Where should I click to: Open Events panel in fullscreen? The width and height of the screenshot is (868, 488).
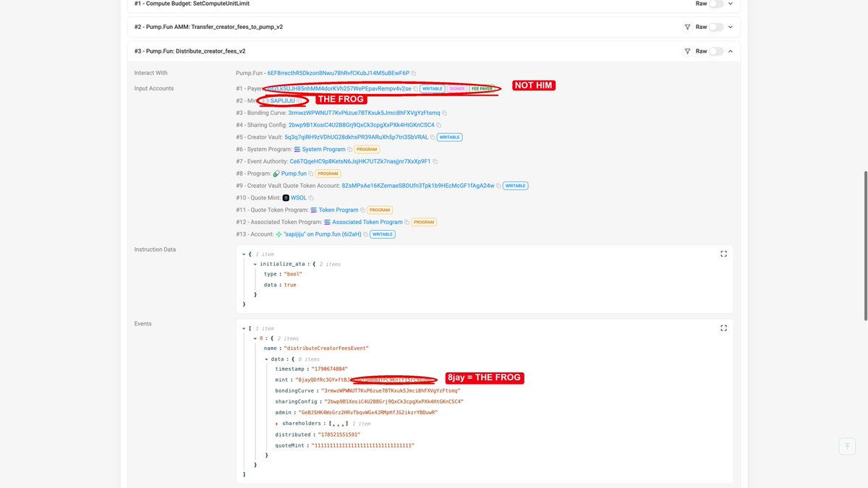tap(723, 328)
